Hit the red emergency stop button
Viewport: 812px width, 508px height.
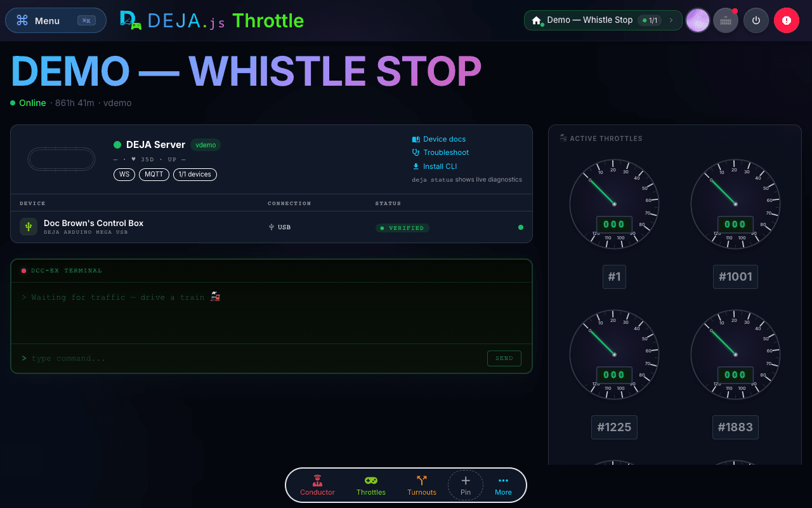[x=787, y=20]
